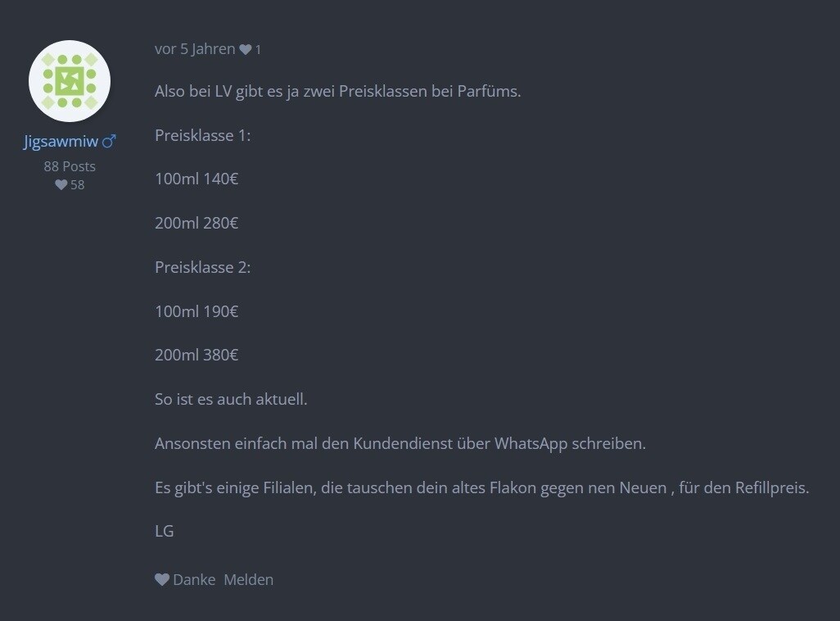Screen dimensions: 840x621
Task: Click the '88 Posts' count
Action: pyautogui.click(x=70, y=166)
